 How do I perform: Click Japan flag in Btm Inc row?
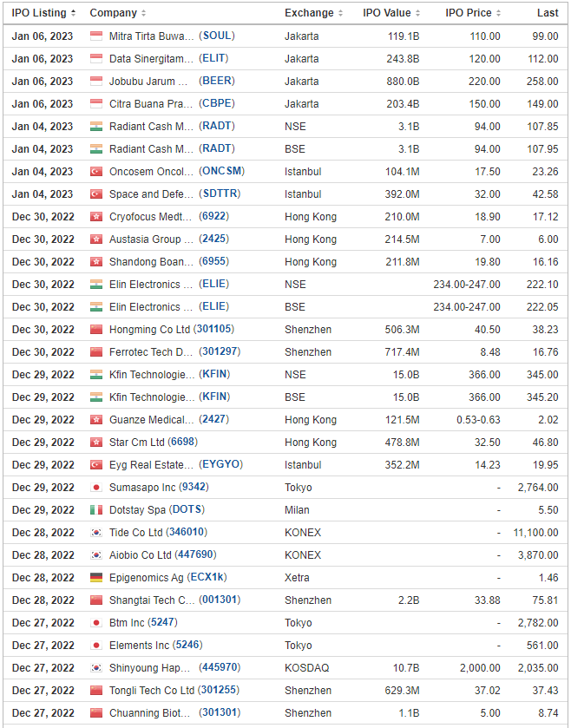point(96,623)
